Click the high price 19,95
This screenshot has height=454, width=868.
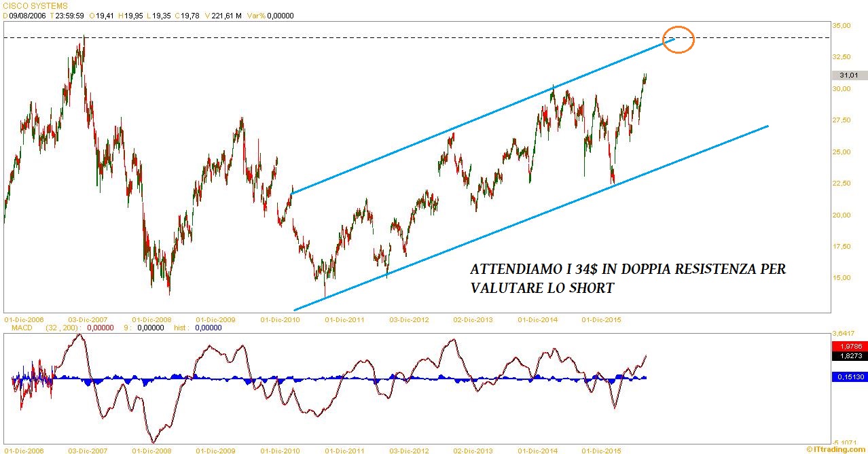133,15
